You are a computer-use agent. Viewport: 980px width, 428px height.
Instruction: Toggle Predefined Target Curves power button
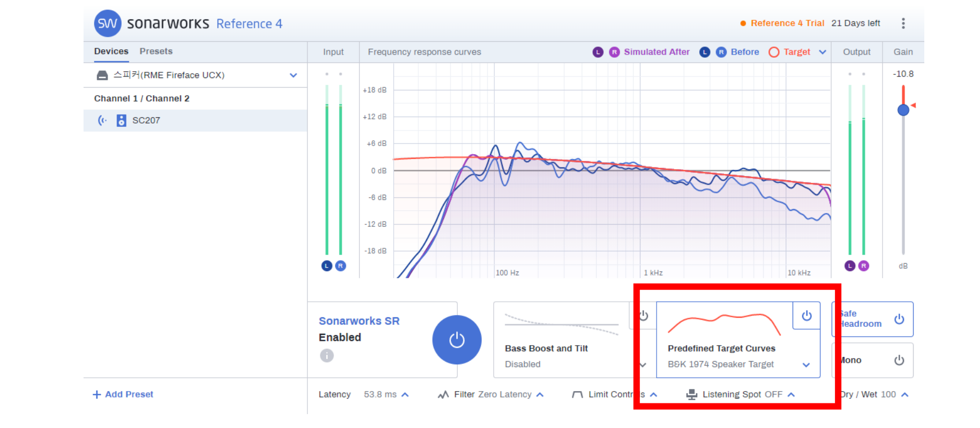[x=806, y=316]
